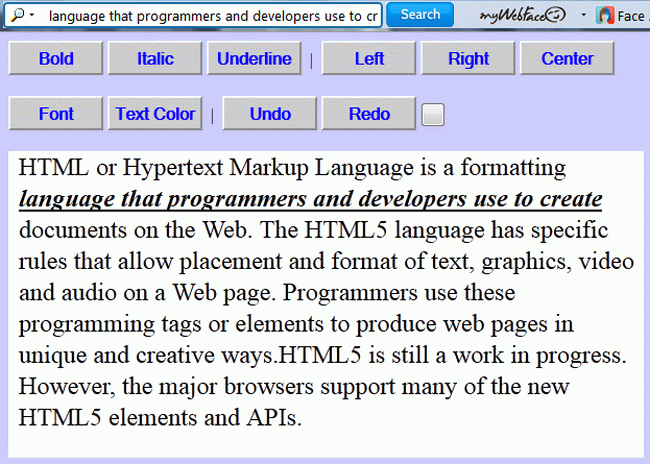
Task: Click the sentence 'documents on the Web.'
Action: pyautogui.click(x=136, y=230)
